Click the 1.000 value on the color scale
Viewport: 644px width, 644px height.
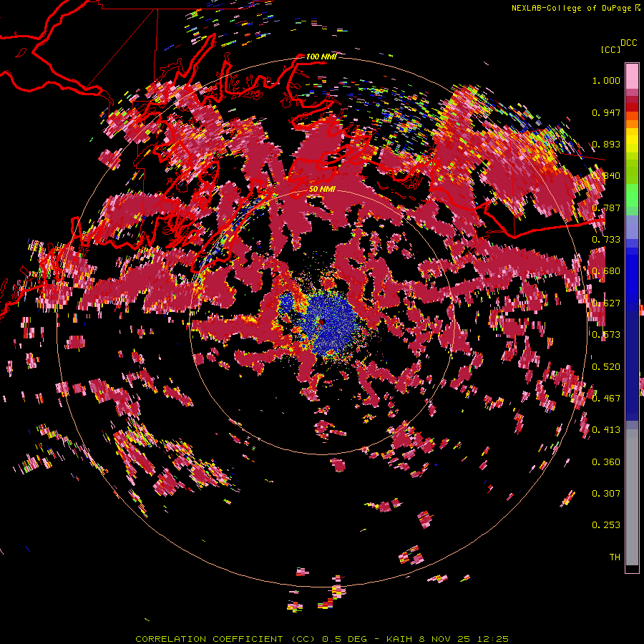(x=606, y=80)
